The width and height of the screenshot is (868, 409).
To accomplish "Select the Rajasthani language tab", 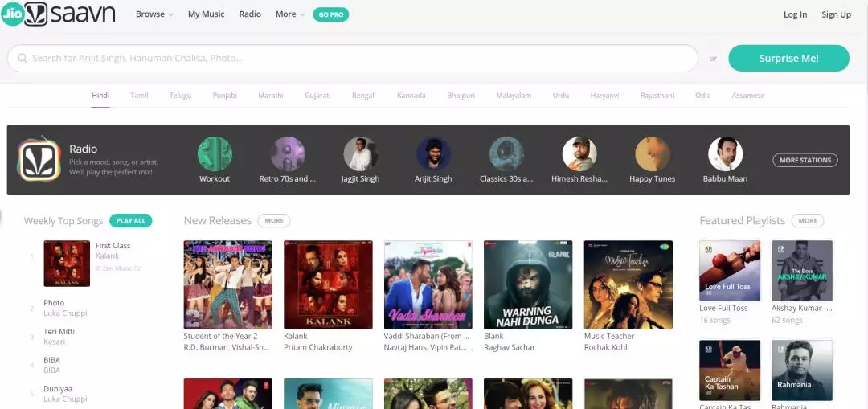I will click(657, 95).
